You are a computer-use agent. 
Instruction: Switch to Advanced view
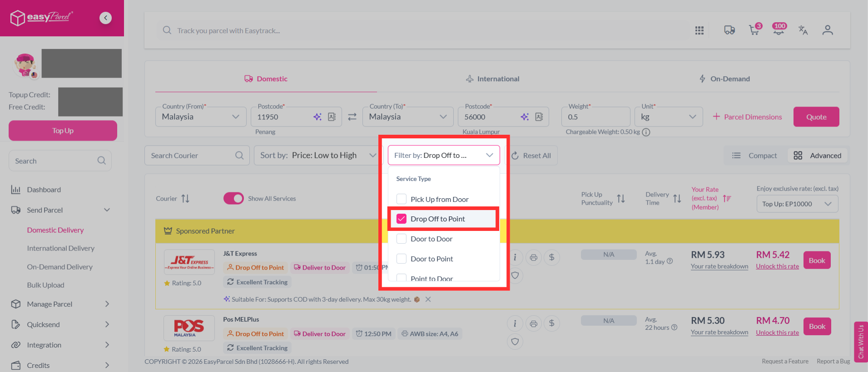(818, 156)
